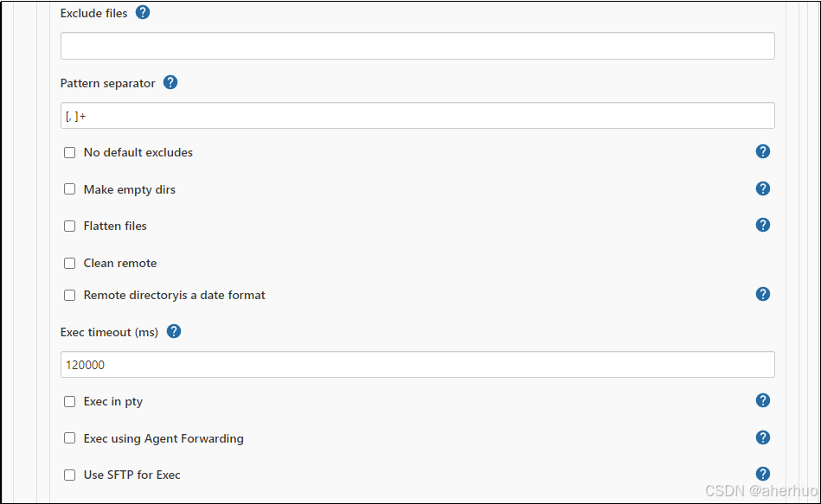This screenshot has height=504, width=821.
Task: Show help for No default excludes
Action: tap(763, 151)
